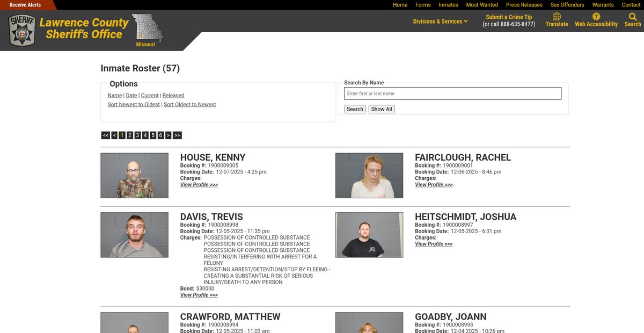This screenshot has height=333, width=644.
Task: Click the CRAWFORD, MATTHEW name heading
Action: point(230,317)
